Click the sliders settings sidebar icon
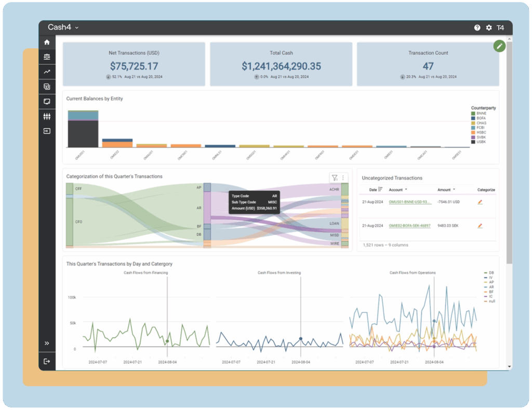The image size is (532, 410). (x=47, y=116)
